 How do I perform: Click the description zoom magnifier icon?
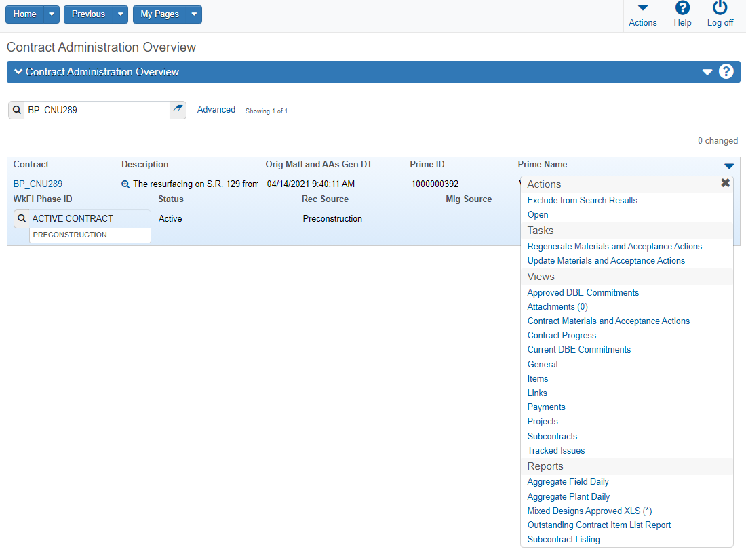(x=125, y=184)
